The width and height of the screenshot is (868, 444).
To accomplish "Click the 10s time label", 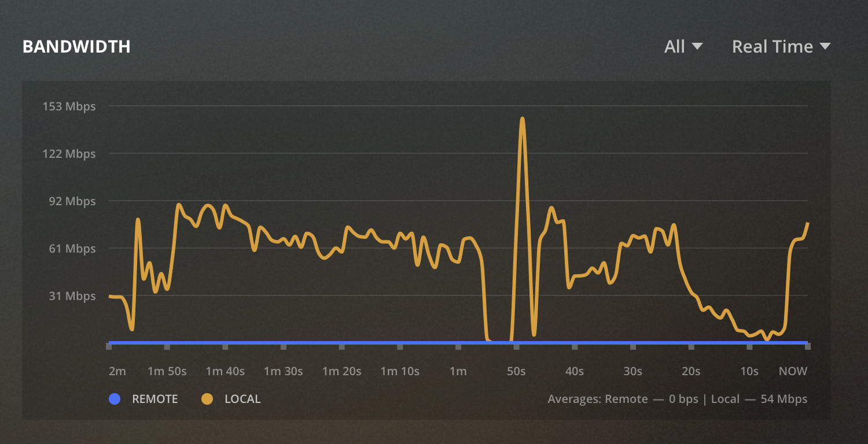I will coord(749,371).
